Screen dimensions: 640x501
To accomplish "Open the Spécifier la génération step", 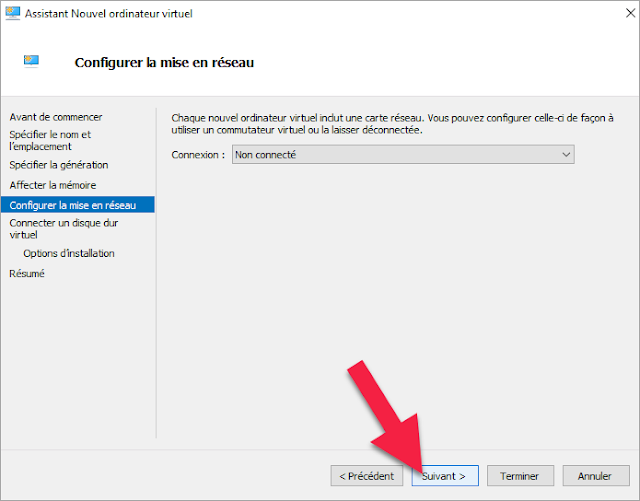I will pyautogui.click(x=59, y=165).
